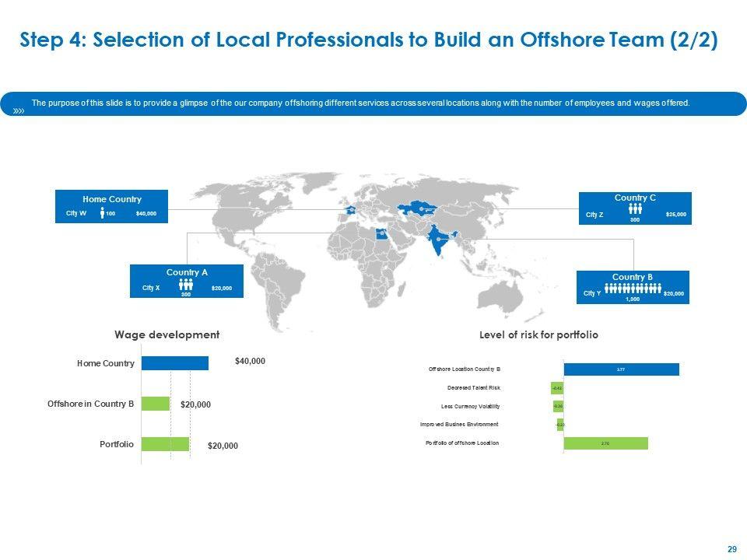
Task: Click the 'City X' label
Action: tap(151, 288)
